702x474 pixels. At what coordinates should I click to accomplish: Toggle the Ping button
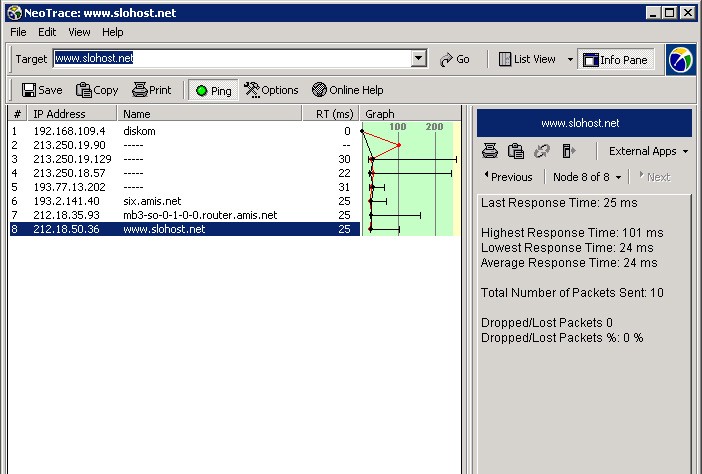(x=213, y=90)
